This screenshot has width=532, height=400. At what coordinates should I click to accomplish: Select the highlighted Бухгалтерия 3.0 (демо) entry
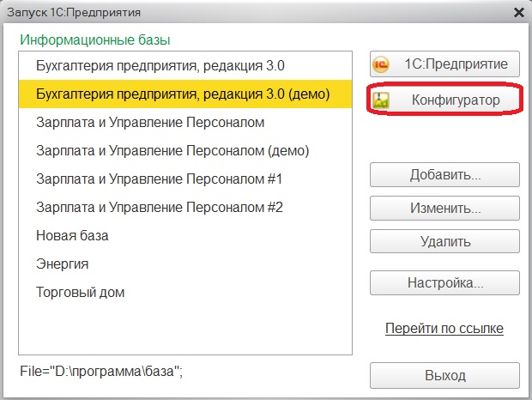[x=185, y=94]
